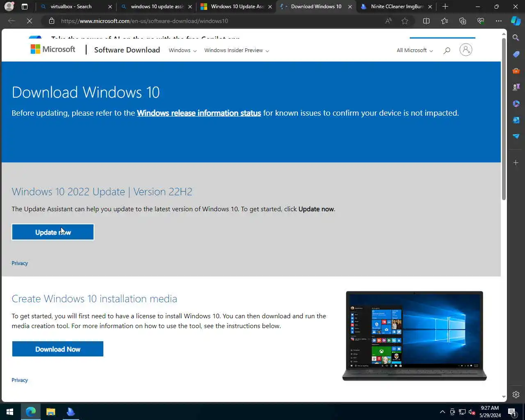Open the muted volume tray icon

point(472,412)
